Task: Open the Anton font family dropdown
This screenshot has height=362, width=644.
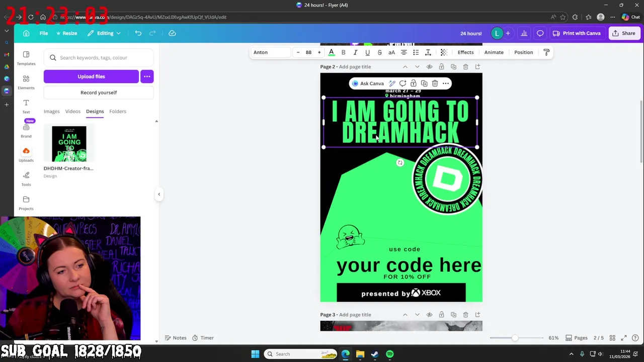Action: point(271,52)
